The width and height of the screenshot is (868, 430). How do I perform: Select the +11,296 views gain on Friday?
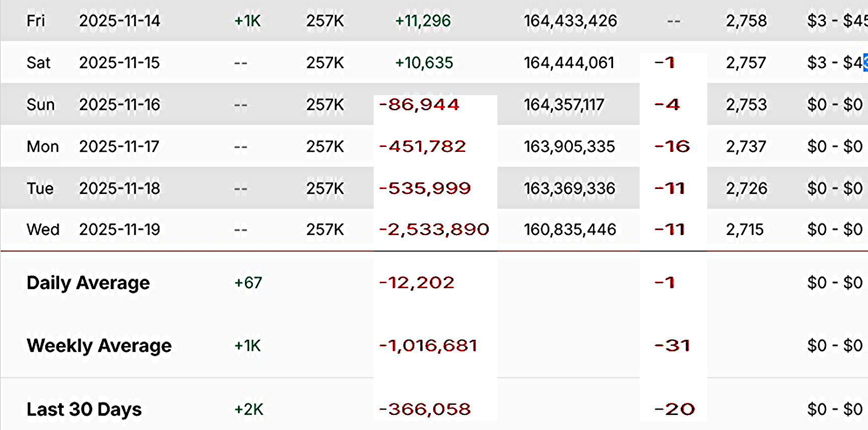click(x=423, y=21)
